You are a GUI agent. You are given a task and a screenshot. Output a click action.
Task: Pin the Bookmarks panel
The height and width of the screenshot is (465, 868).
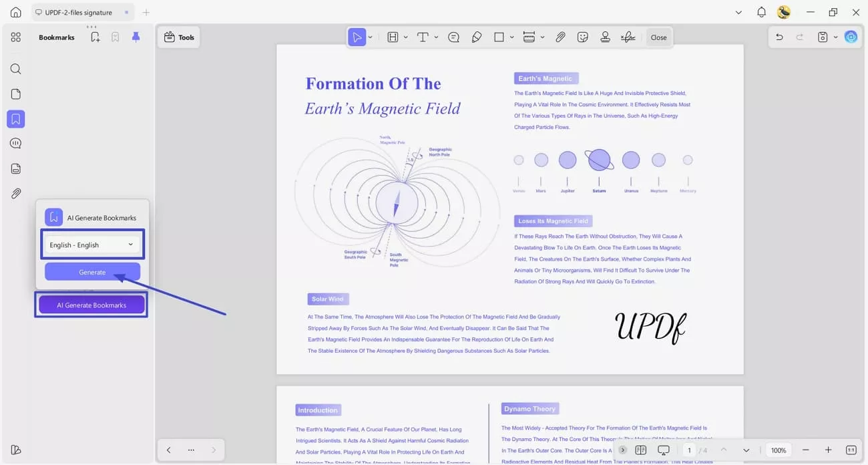coord(136,37)
